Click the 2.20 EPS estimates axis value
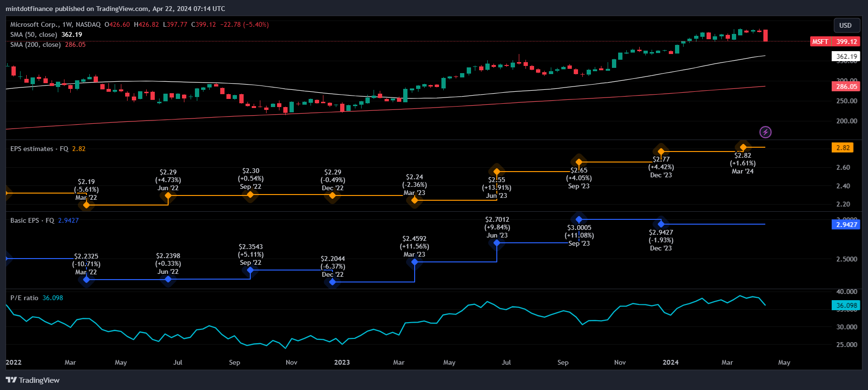The height and width of the screenshot is (390, 868). pos(843,204)
